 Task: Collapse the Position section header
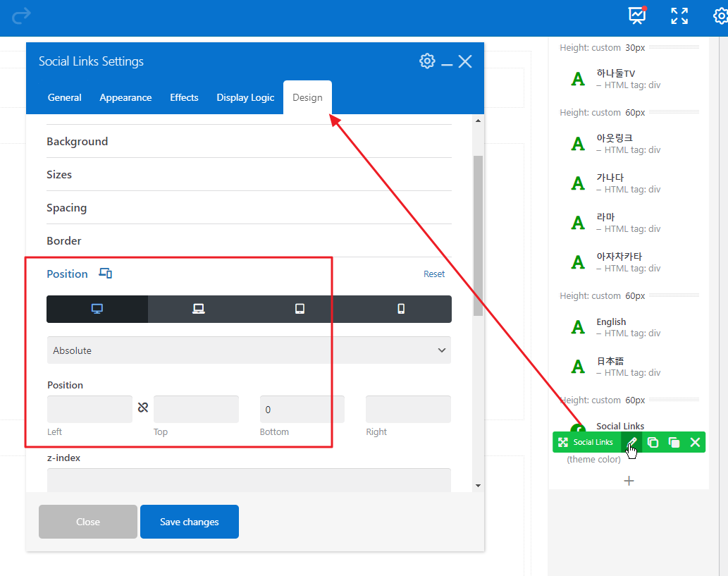click(x=68, y=274)
